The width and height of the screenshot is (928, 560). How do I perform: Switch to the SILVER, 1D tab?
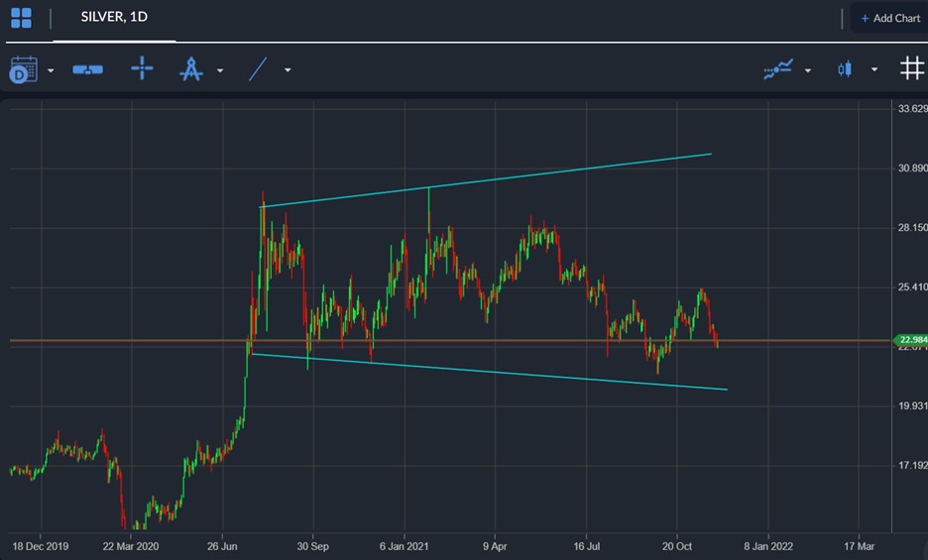[x=114, y=18]
